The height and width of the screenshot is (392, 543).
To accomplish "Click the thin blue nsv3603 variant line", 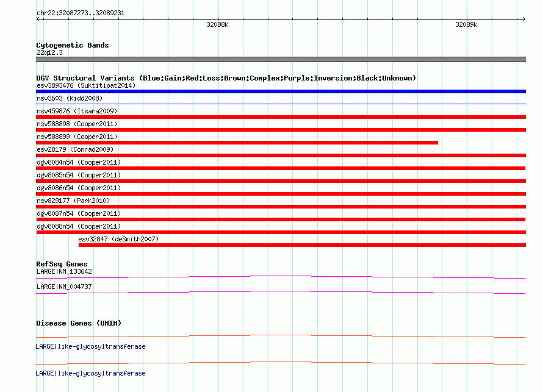I will [x=281, y=104].
